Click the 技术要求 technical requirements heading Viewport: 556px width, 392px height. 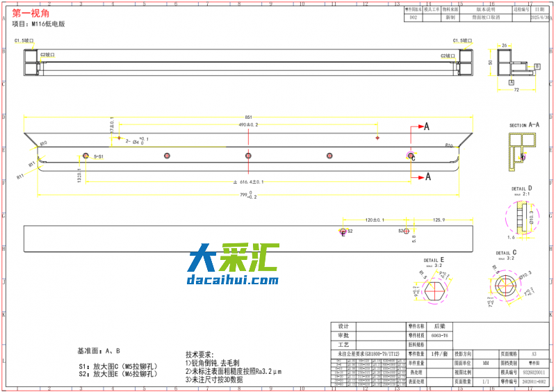202,354
